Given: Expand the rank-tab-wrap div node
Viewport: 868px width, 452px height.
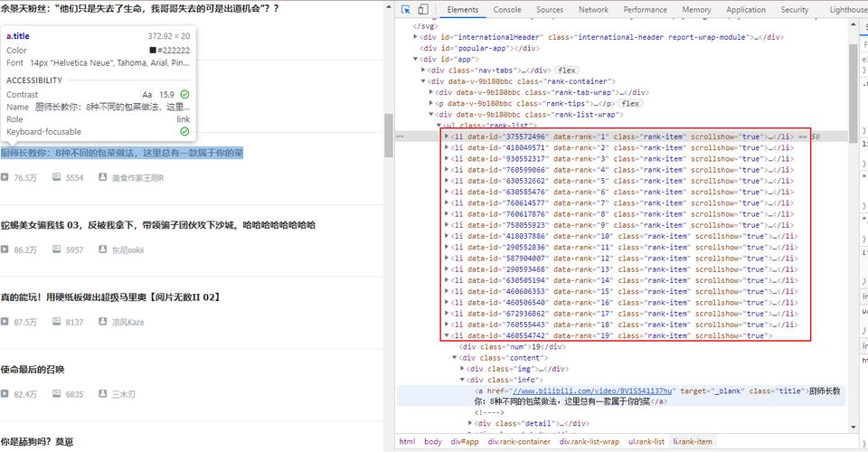Looking at the screenshot, I should coord(431,92).
